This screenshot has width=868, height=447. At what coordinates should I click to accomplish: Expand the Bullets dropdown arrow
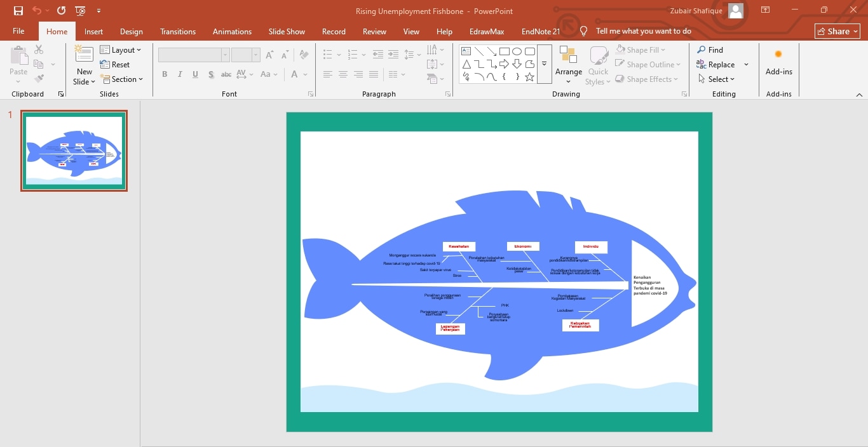[x=337, y=55]
